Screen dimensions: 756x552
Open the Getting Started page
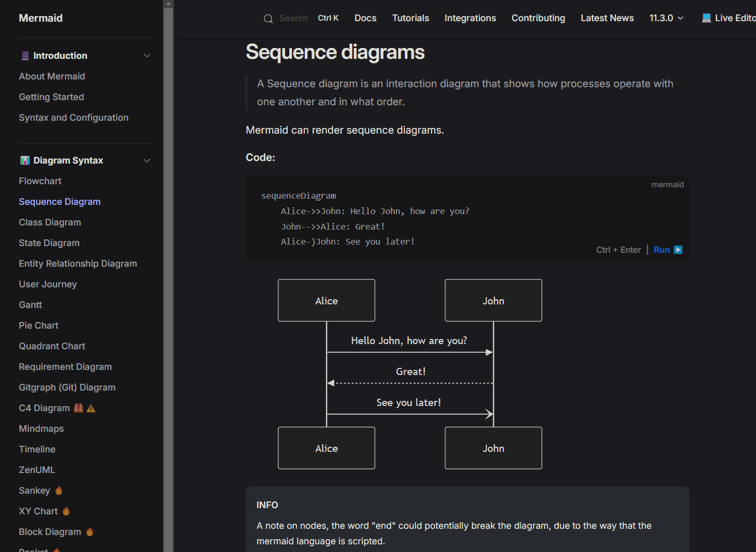(52, 97)
